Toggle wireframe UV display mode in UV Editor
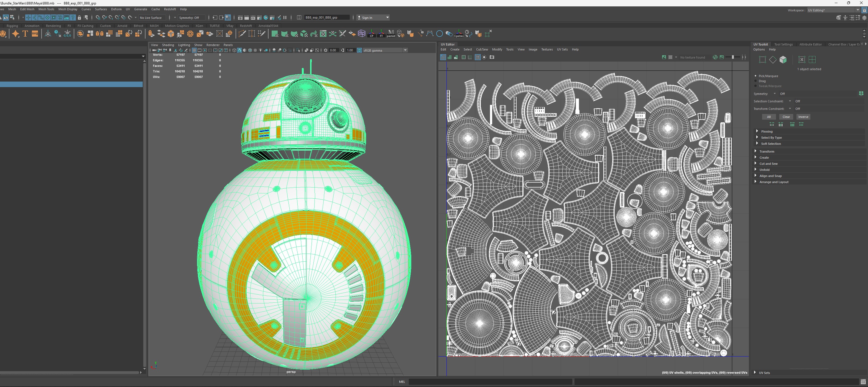This screenshot has width=868, height=387. point(443,57)
